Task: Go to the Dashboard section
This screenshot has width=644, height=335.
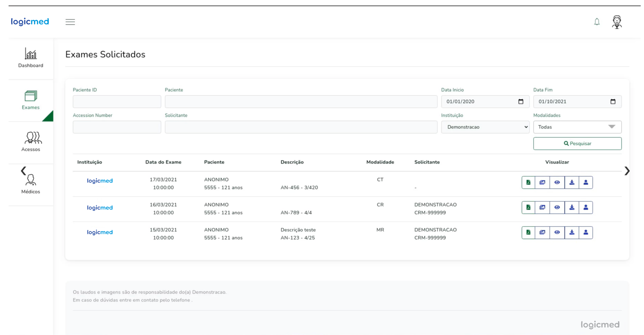Action: click(x=31, y=58)
